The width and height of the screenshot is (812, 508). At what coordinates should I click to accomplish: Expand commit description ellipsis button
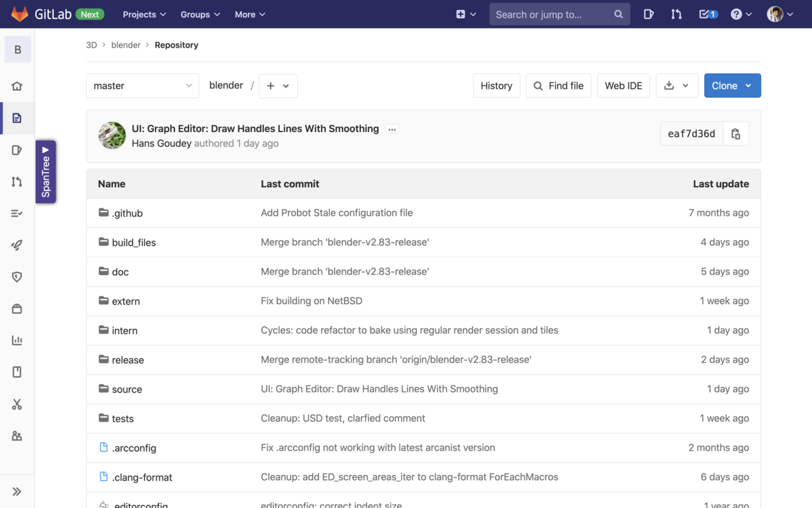click(x=392, y=129)
